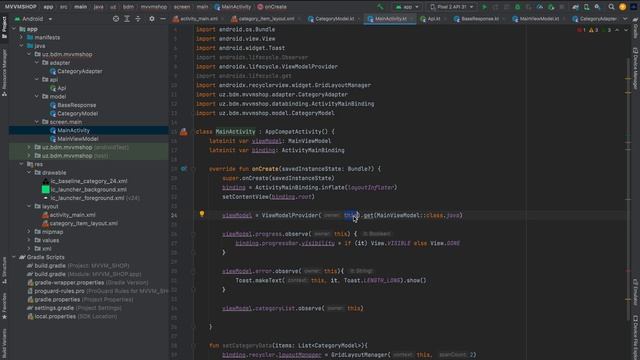
Task: Switch to the CategoryModel.kt tab
Action: pos(333,19)
